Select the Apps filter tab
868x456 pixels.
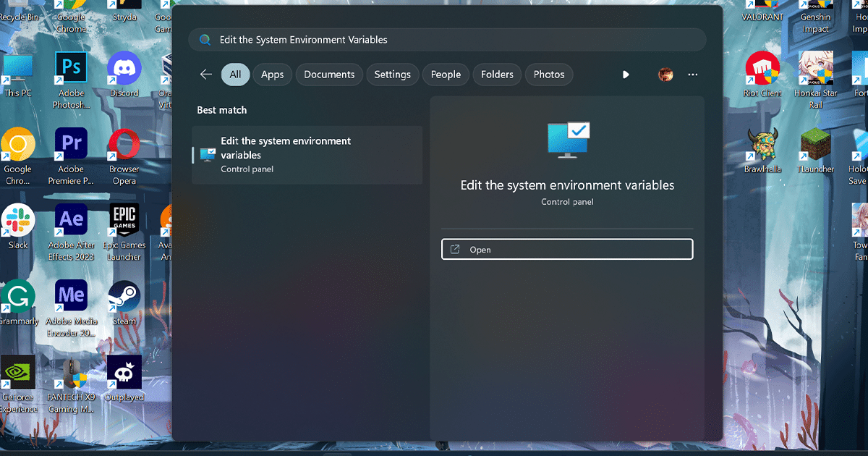[273, 75]
